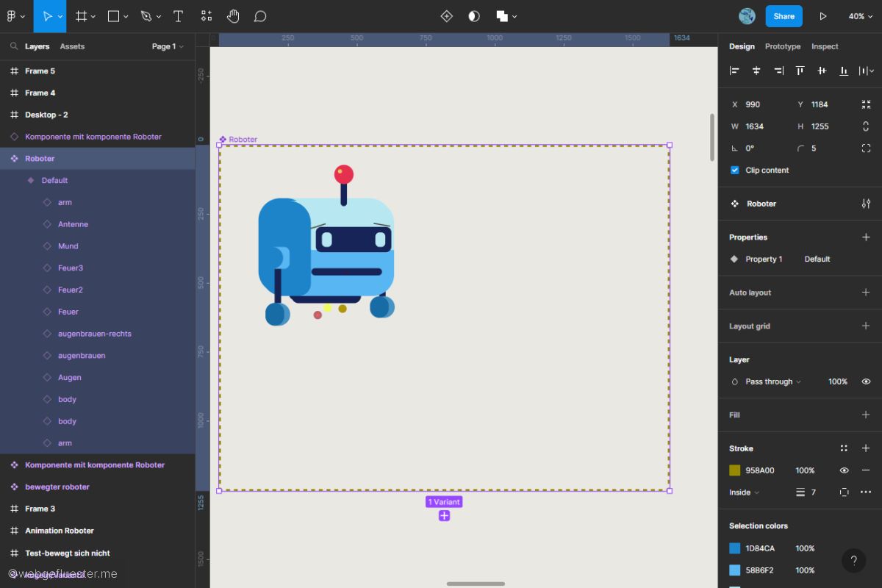
Task: Click the Present play button
Action: click(x=822, y=16)
